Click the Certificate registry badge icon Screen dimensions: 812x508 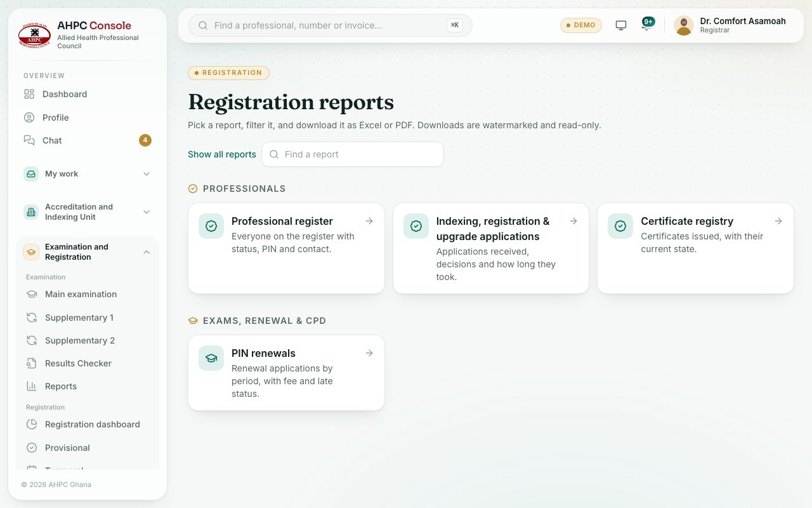620,226
